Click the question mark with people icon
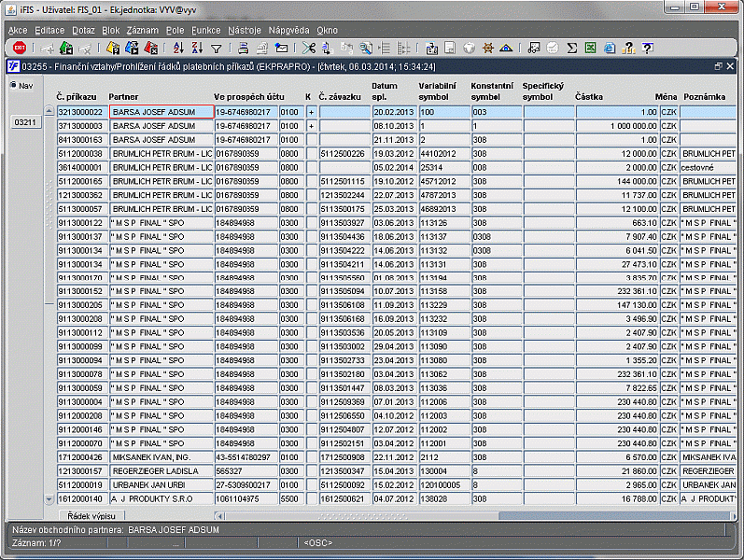 click(628, 48)
